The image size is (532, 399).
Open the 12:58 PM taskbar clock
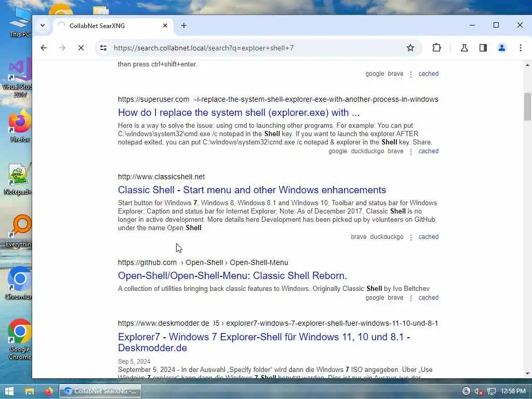click(x=513, y=391)
